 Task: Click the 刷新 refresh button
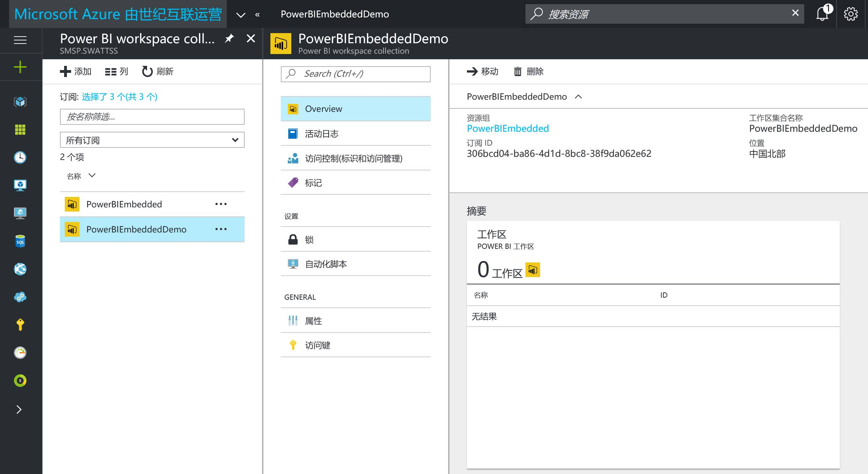click(158, 71)
